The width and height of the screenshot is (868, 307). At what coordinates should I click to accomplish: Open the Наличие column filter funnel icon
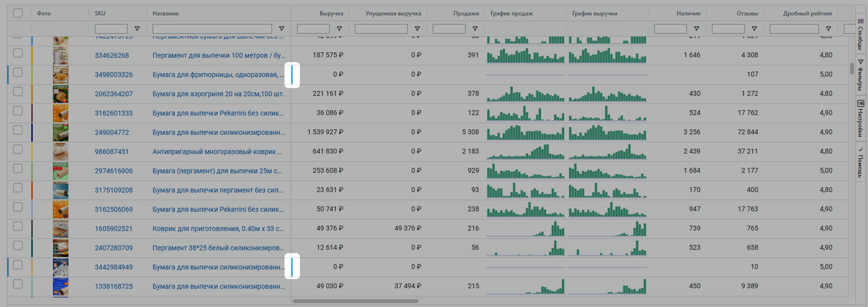tap(696, 29)
